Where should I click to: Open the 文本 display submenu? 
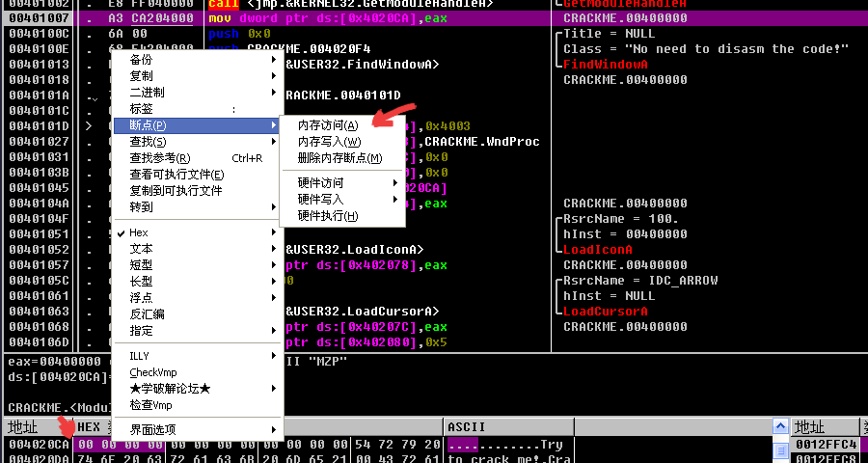tap(198, 249)
